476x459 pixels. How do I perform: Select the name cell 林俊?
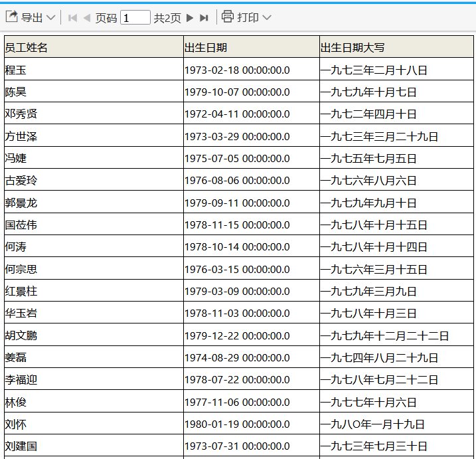click(x=94, y=401)
